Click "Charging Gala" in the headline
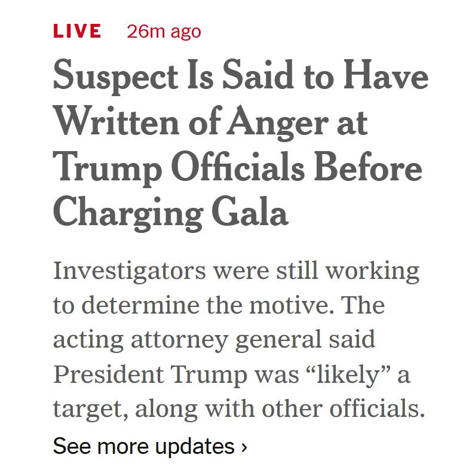Viewport: 463px width, 476px height. pyautogui.click(x=170, y=213)
